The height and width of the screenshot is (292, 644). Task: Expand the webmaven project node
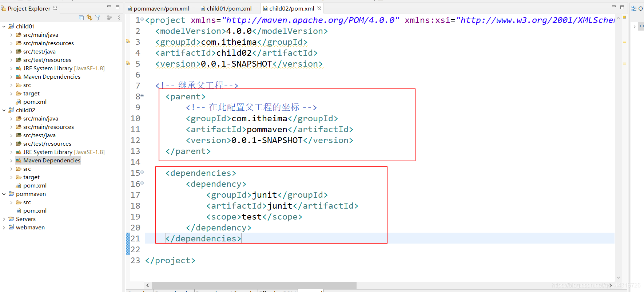(4, 227)
